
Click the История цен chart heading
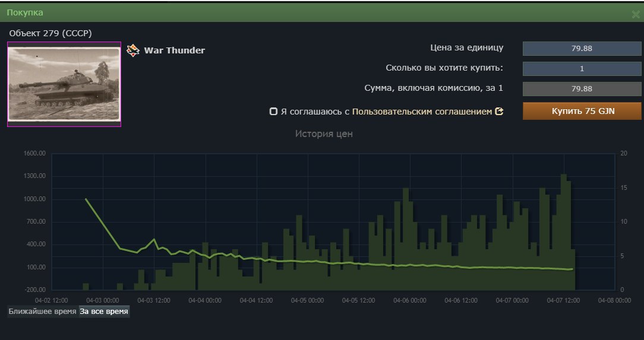(x=324, y=134)
